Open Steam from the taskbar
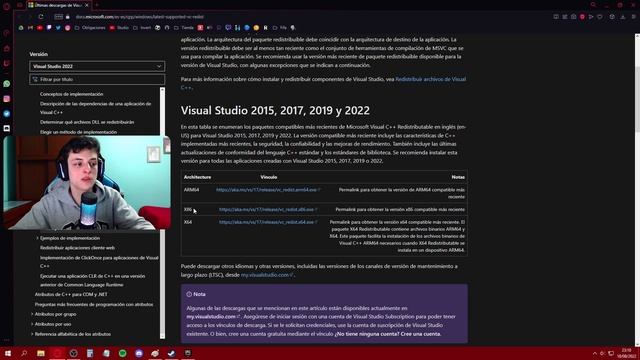640x360 pixels. tap(171, 353)
